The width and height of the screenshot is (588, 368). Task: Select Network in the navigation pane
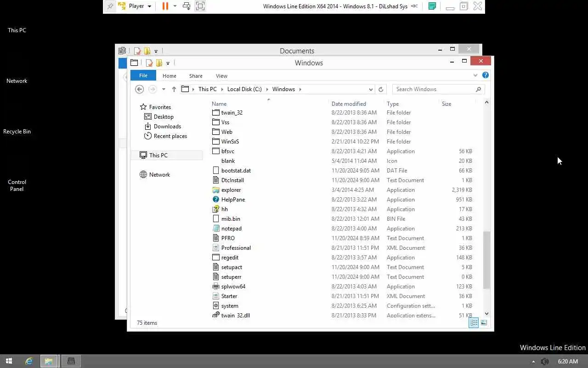point(159,175)
